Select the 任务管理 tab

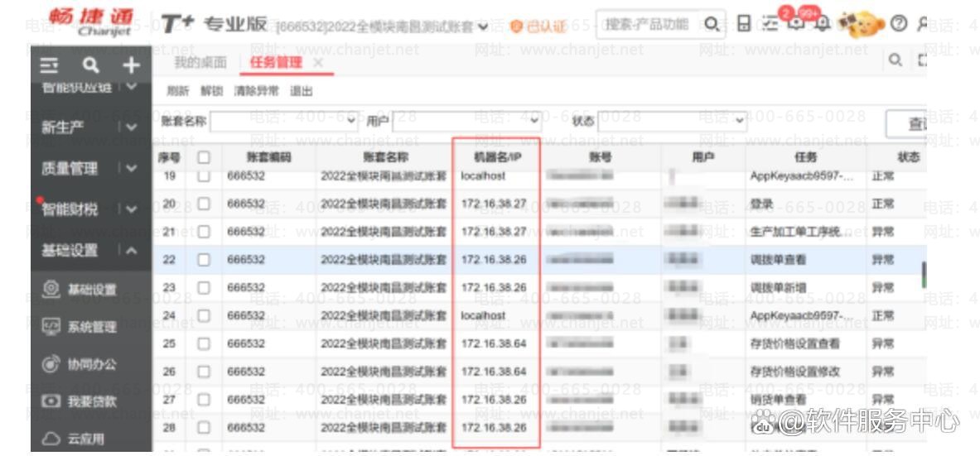coord(276,62)
